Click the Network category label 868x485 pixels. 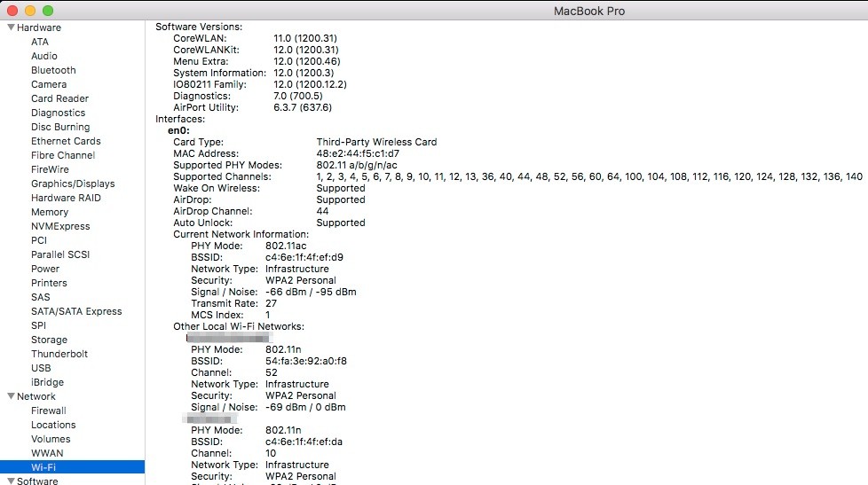[x=36, y=396]
